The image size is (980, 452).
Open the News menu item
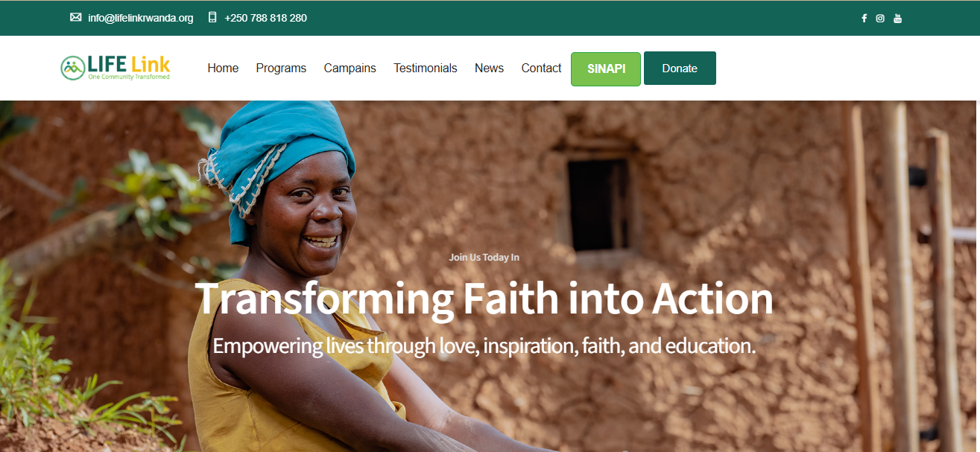(x=489, y=68)
